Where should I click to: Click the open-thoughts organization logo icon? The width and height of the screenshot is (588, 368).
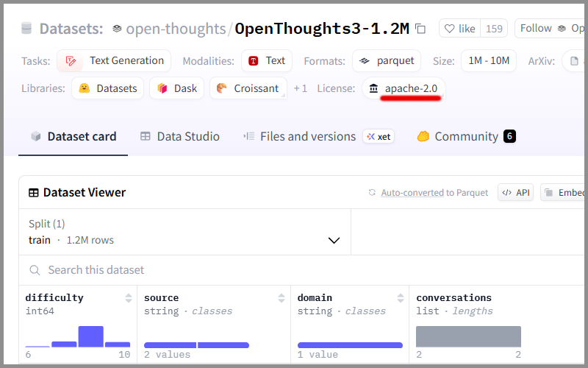click(x=117, y=29)
